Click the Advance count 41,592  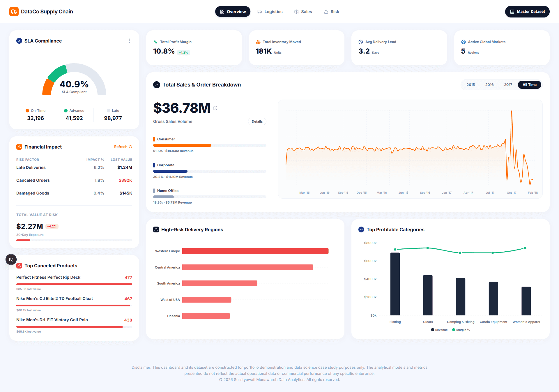coord(74,118)
